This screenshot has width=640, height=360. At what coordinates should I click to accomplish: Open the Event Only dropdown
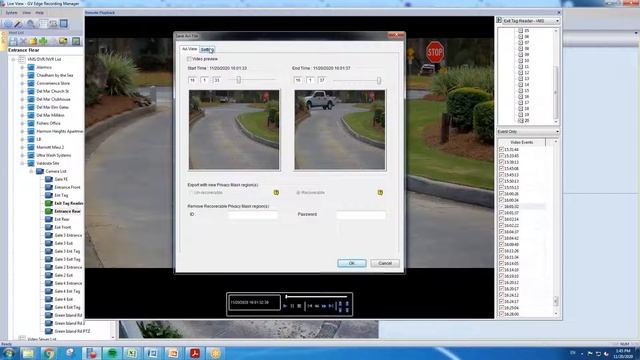(557, 132)
